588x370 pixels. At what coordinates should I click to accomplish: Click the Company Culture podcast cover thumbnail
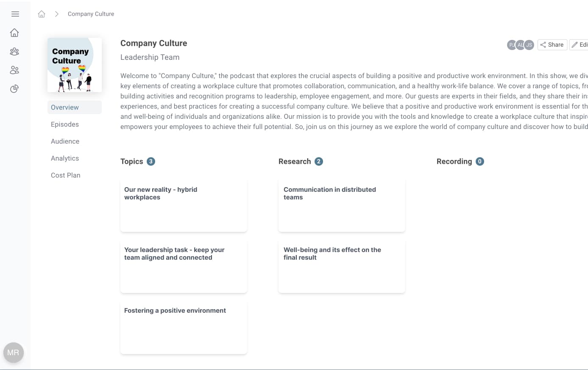(75, 65)
